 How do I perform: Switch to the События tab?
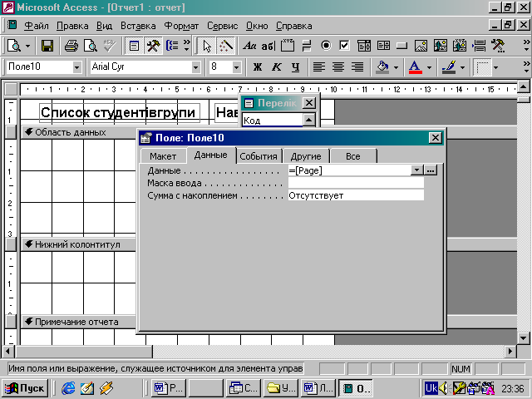pyautogui.click(x=259, y=156)
